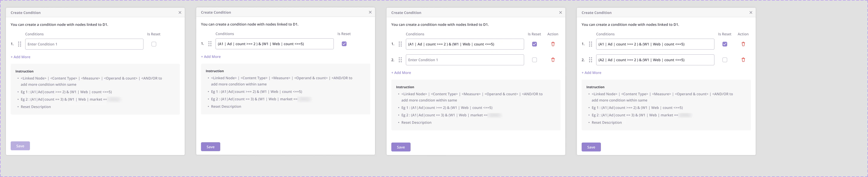Check Is Reset in the empty single-condition dialog
This screenshot has width=868, height=177.
[x=154, y=44]
